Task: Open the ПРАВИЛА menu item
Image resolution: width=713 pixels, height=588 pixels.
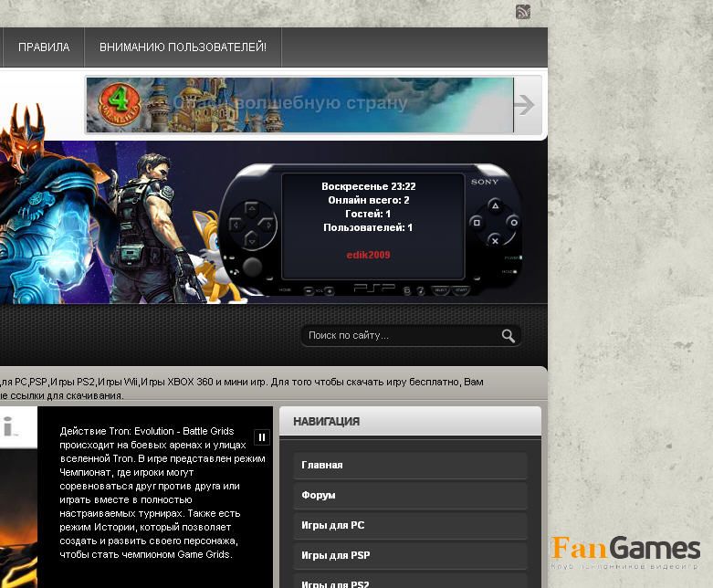Action: pos(44,47)
